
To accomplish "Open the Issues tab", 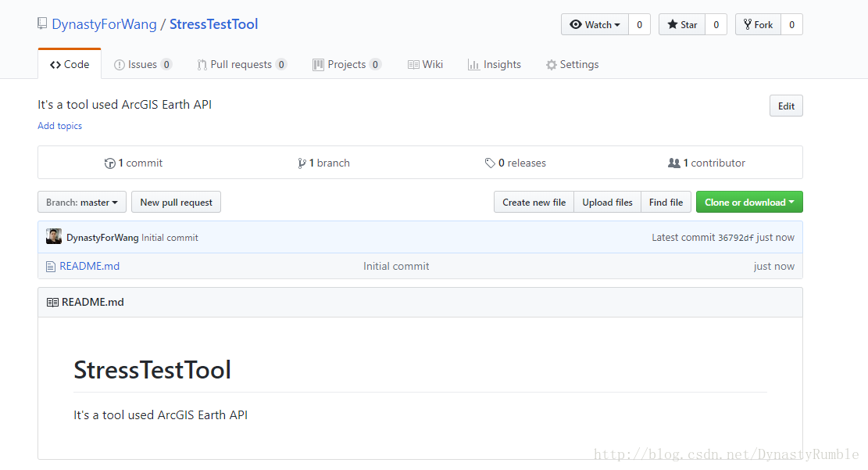I will (143, 64).
